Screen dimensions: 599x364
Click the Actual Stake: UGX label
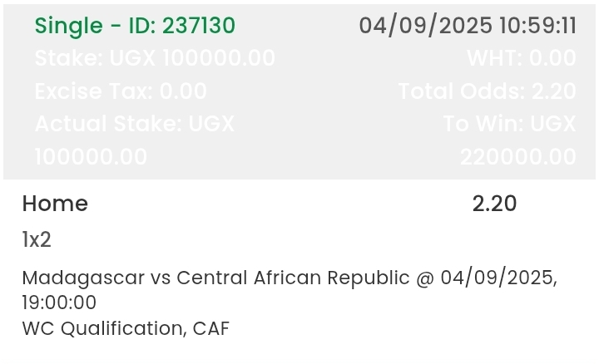(135, 124)
